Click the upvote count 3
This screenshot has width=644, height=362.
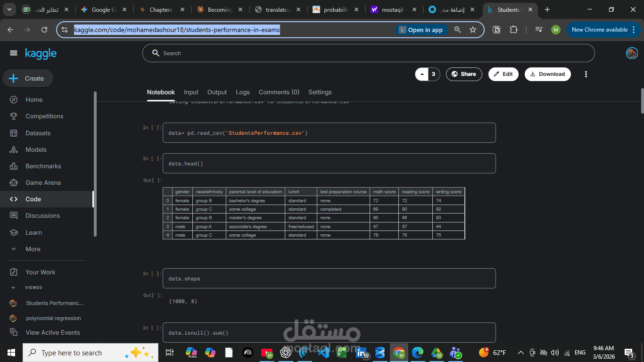pos(434,74)
